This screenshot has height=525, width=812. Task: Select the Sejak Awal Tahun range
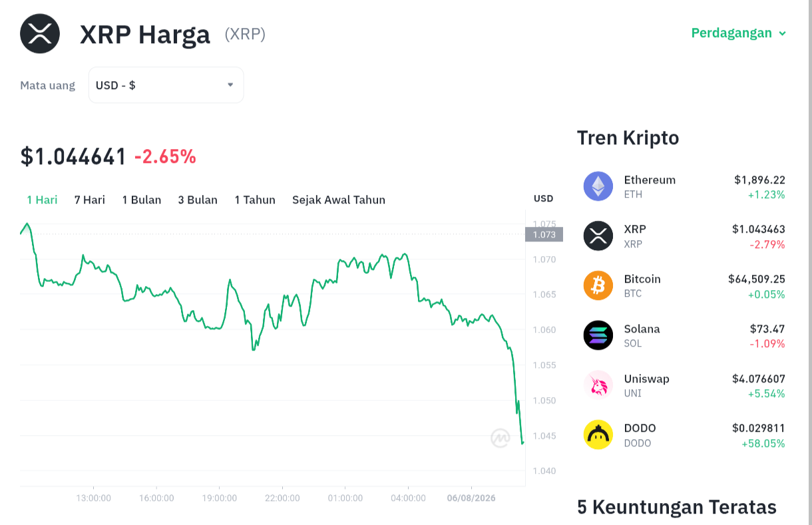[x=339, y=200]
